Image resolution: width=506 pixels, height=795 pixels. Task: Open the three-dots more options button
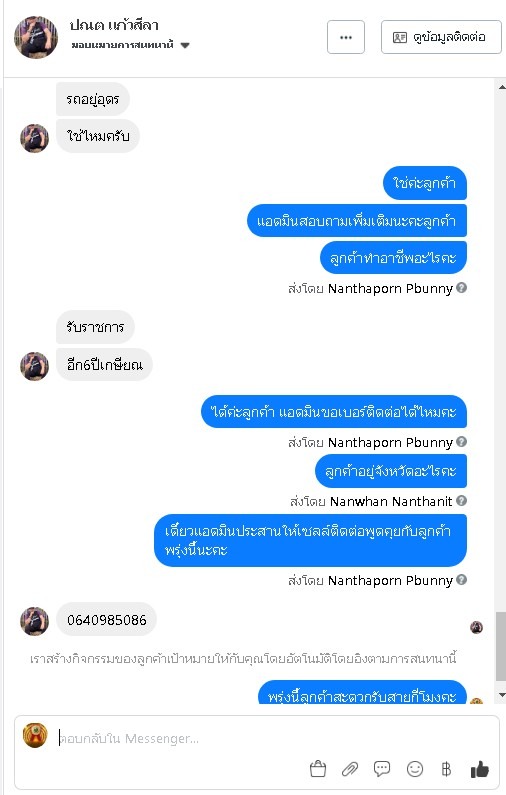click(346, 37)
